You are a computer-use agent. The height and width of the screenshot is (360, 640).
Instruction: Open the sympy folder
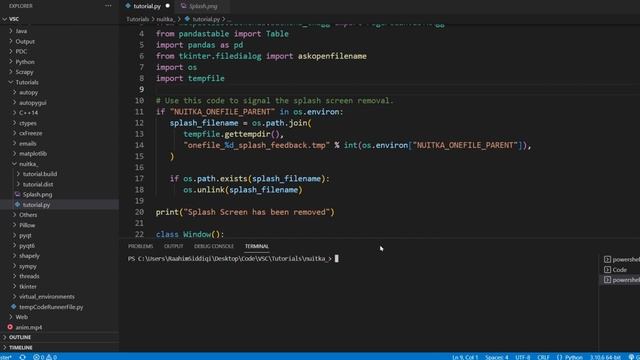click(28, 266)
